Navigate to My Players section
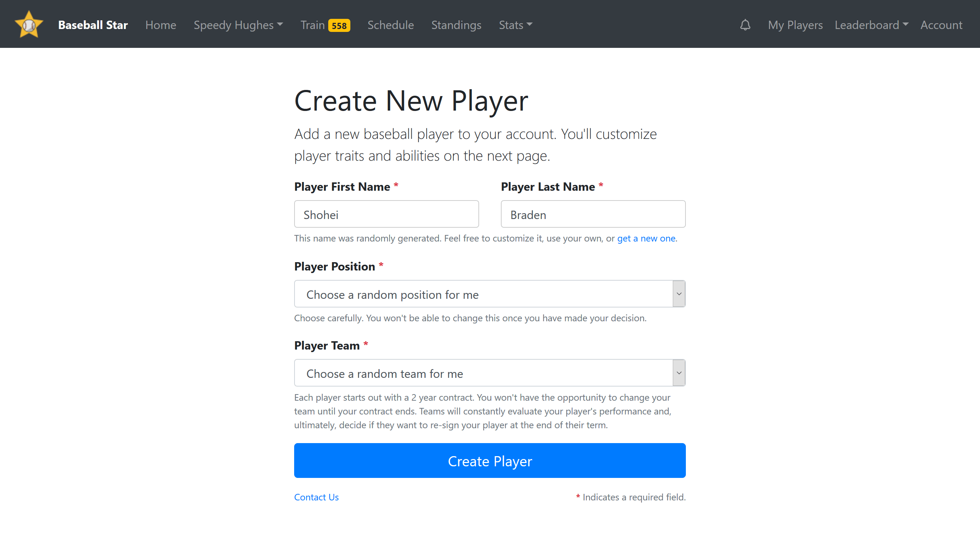The width and height of the screenshot is (980, 541). [x=795, y=24]
